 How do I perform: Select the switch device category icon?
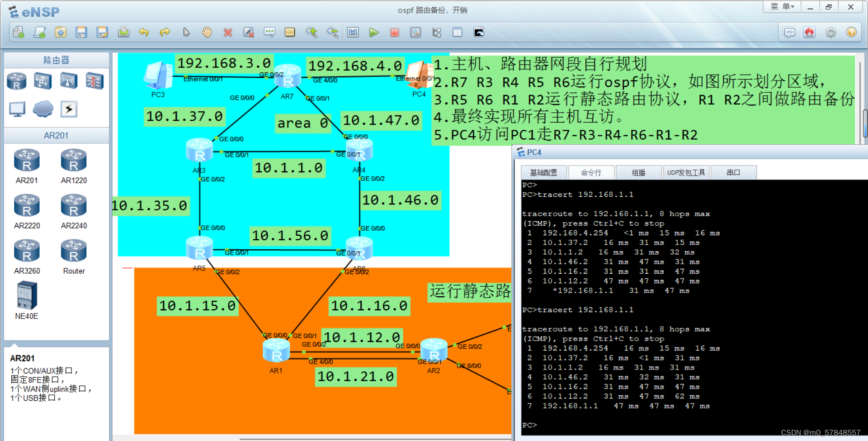[42, 81]
